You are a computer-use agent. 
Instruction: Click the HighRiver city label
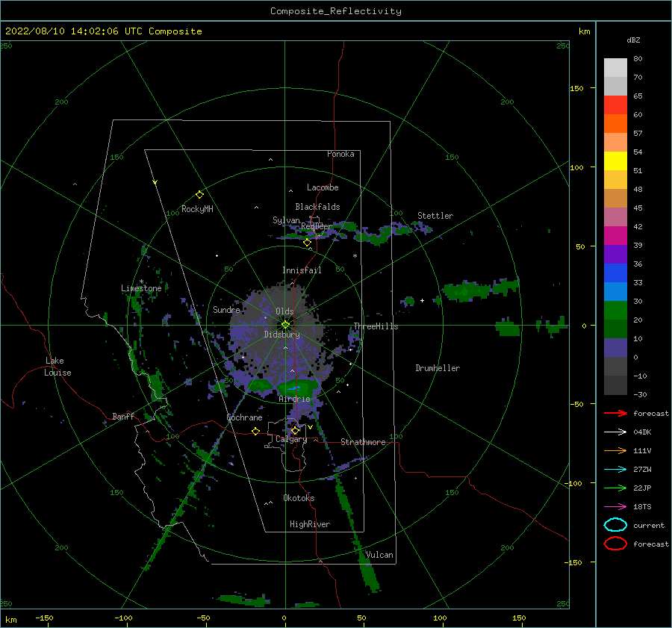pos(310,524)
